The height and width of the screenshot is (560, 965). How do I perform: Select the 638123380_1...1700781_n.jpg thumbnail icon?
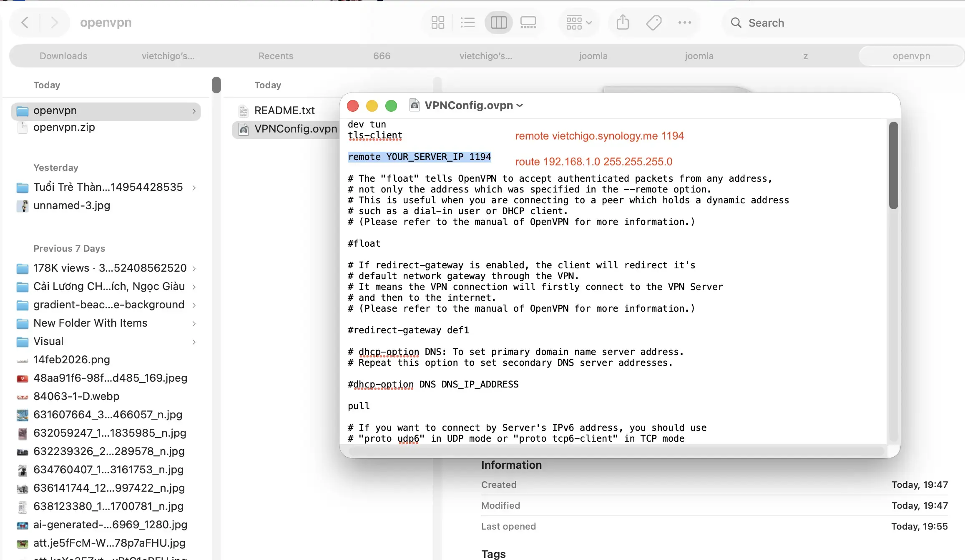pos(23,507)
